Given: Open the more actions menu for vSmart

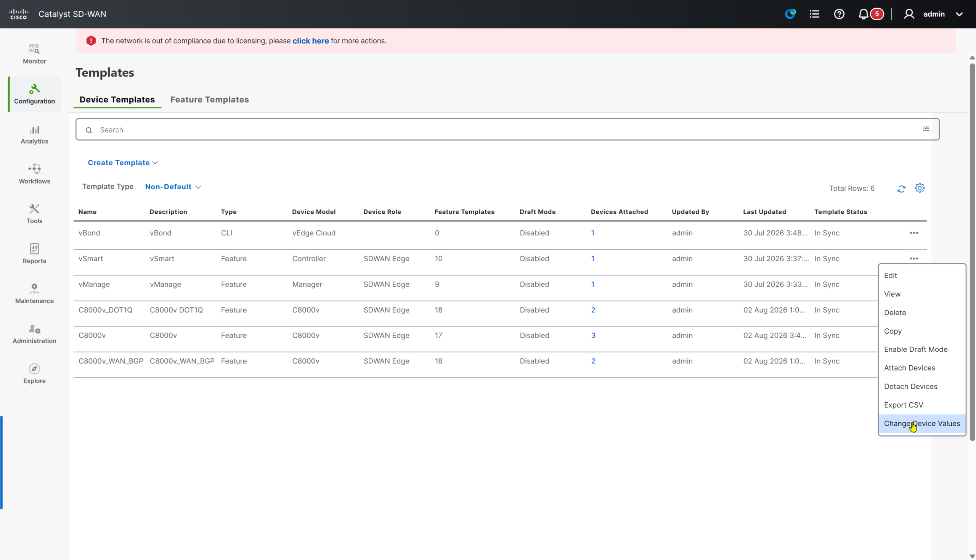Looking at the screenshot, I should tap(913, 258).
